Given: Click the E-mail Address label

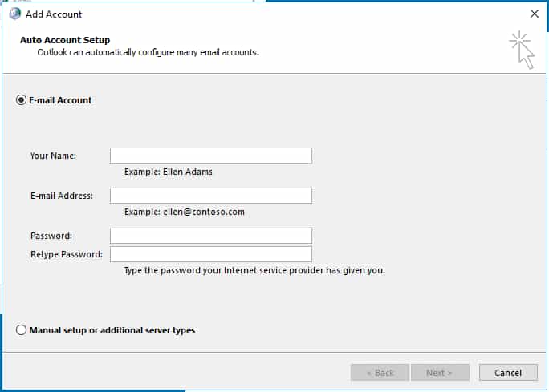Looking at the screenshot, I should point(62,196).
